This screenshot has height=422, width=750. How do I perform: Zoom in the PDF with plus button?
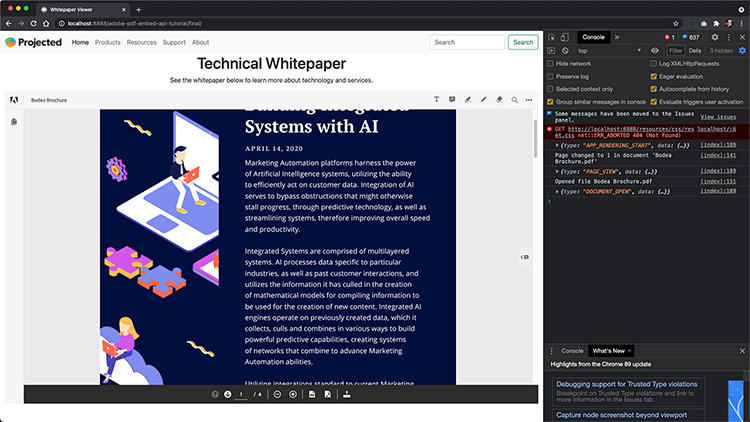tap(293, 394)
